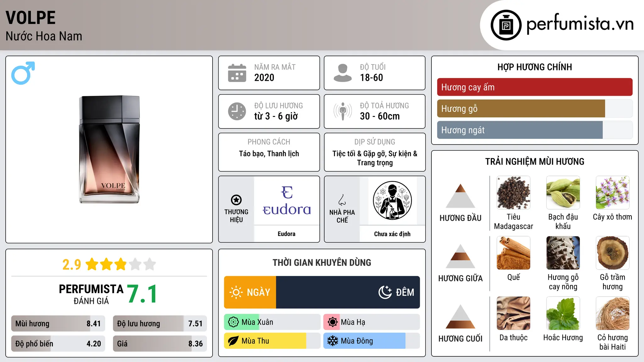Click the person icon beside Độ tuổi
Viewport: 644px width, 362px height.
[342, 73]
